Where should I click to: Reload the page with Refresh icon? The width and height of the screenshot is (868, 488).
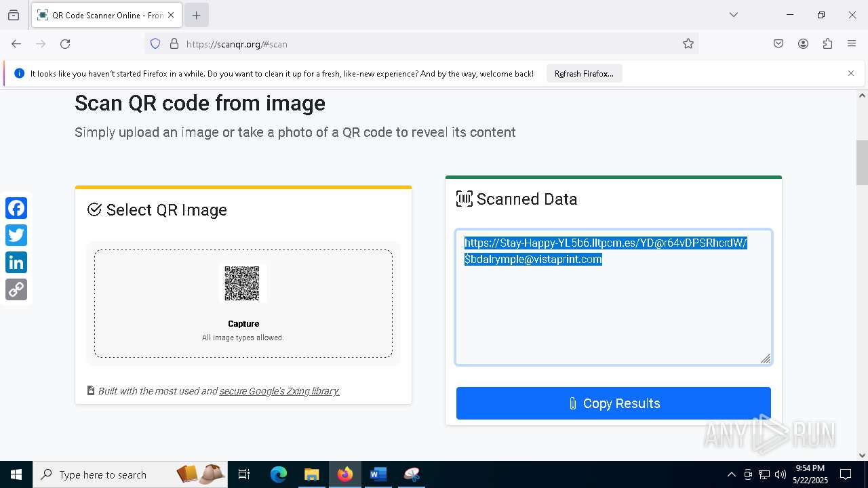[65, 44]
